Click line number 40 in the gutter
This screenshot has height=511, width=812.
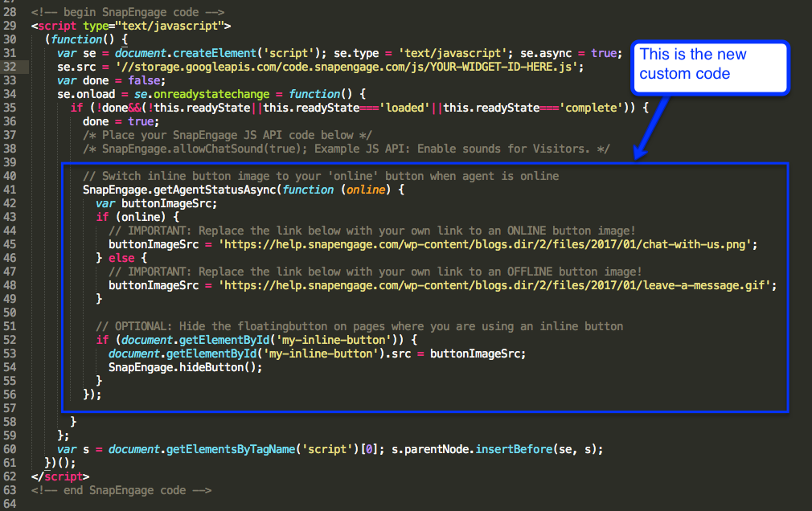[14, 175]
